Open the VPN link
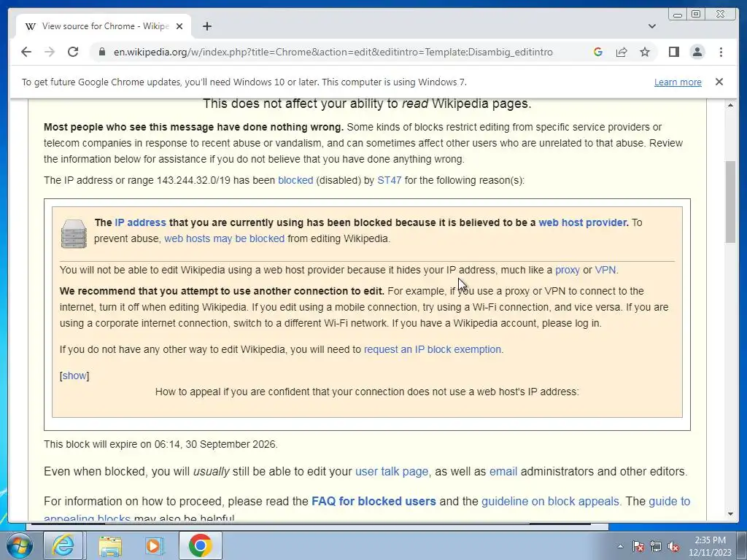 point(605,270)
